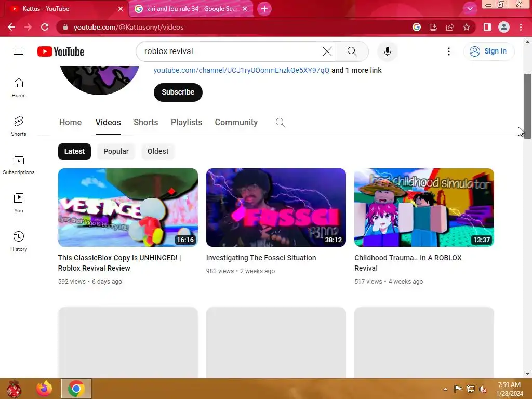Open the network tray icon
532x399 pixels.
[471, 389]
